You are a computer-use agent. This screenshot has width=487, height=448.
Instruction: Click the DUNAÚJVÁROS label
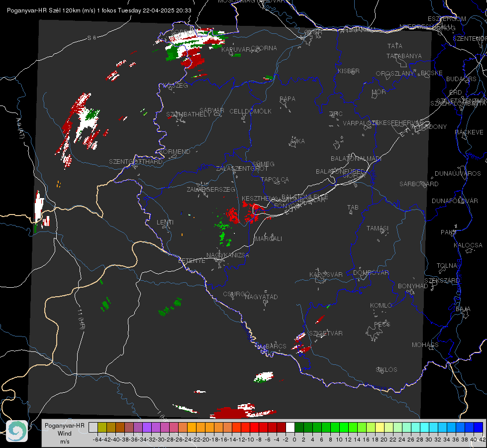(458, 174)
